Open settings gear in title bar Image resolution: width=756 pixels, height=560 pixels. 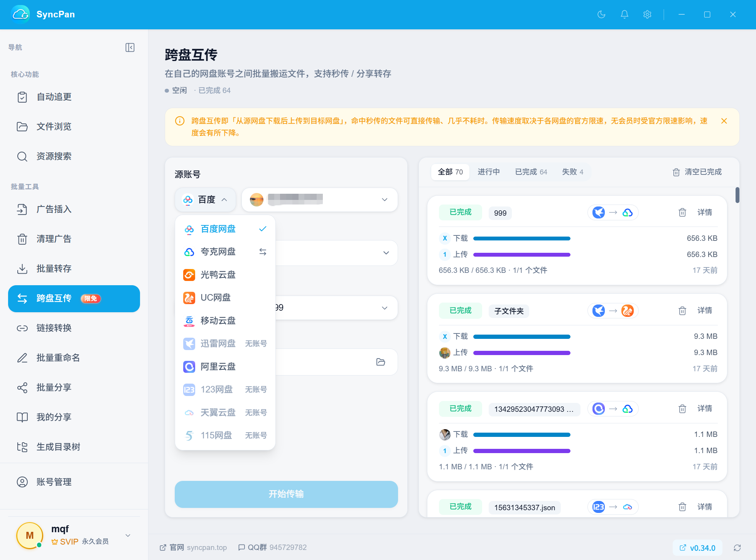647,15
